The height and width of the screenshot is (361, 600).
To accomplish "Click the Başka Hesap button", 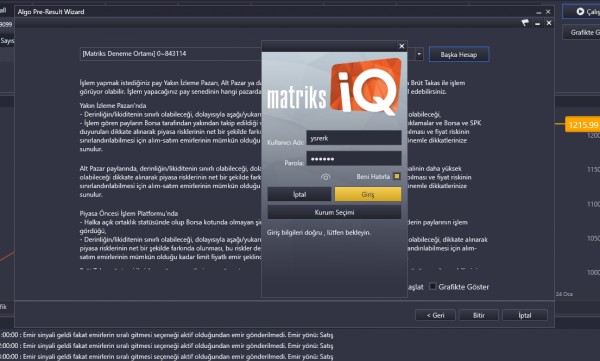I will (459, 54).
